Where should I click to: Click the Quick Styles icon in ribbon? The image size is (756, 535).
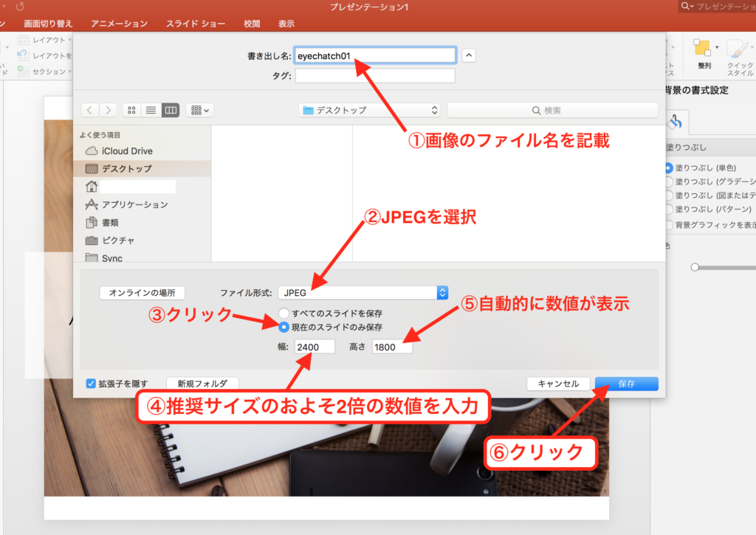[739, 52]
